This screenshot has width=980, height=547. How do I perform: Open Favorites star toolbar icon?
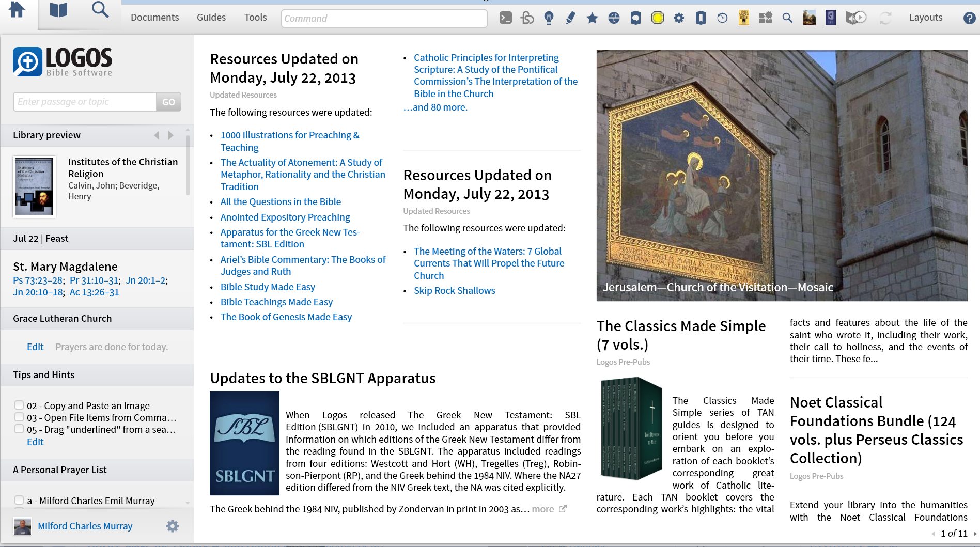[x=592, y=19]
